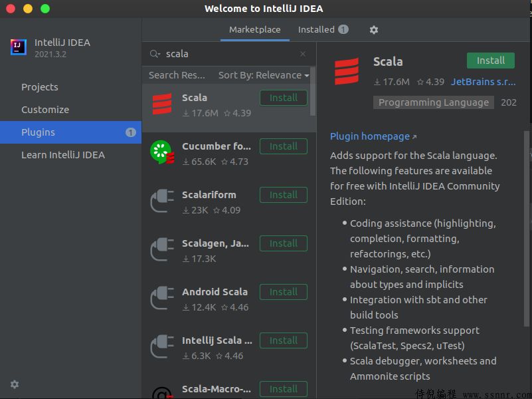Screen dimensions: 532x399
Task: Select Plugins in the sidebar
Action: coord(70,132)
